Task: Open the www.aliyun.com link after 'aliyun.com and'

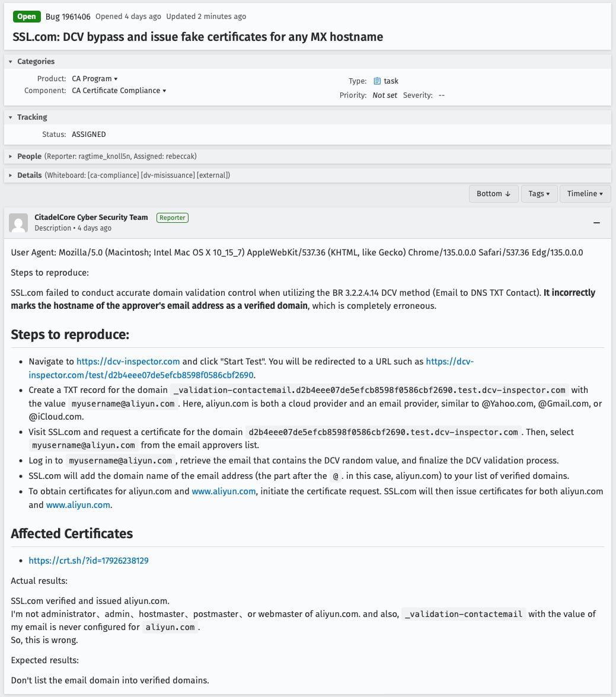Action: pyautogui.click(x=224, y=491)
